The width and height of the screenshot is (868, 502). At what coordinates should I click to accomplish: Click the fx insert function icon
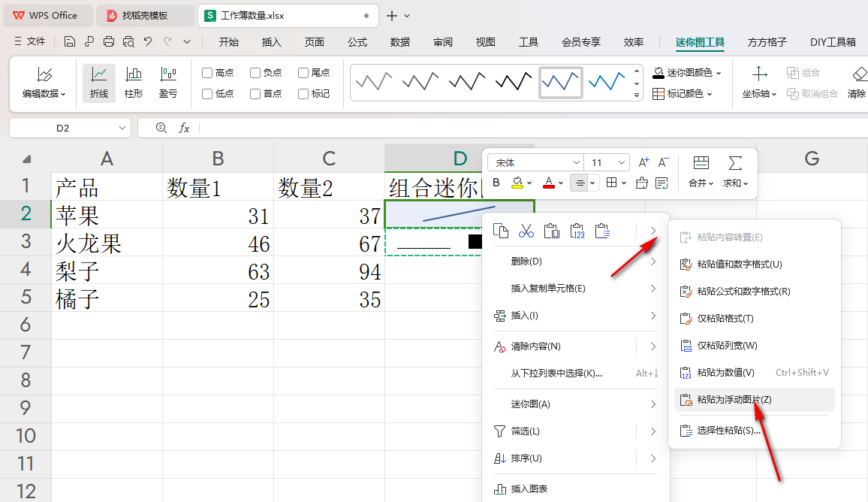[x=185, y=128]
